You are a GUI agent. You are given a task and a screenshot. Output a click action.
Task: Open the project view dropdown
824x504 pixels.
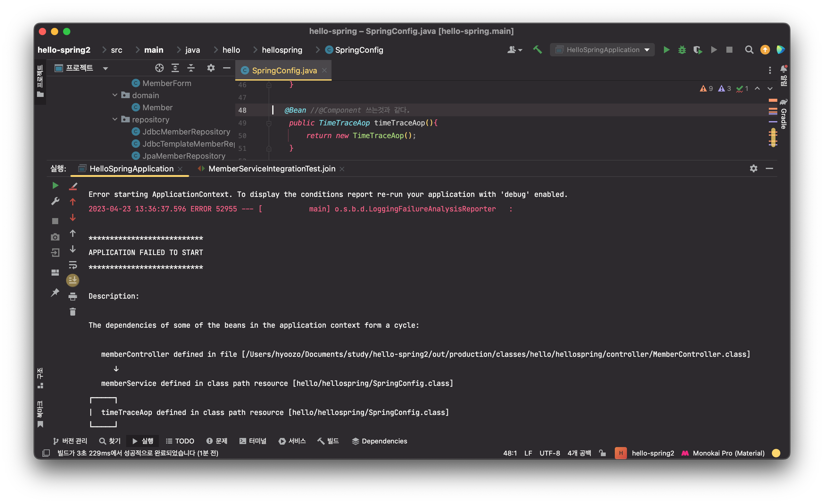pyautogui.click(x=105, y=68)
